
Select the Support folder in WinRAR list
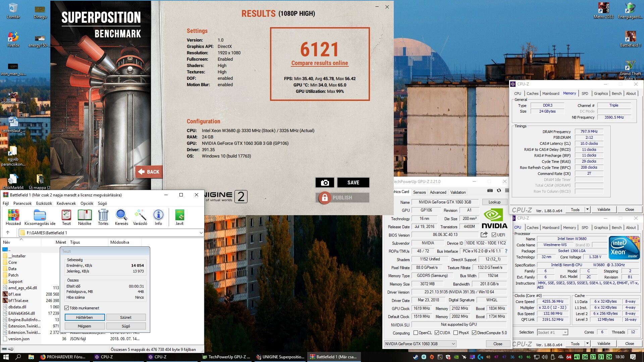coord(15,282)
